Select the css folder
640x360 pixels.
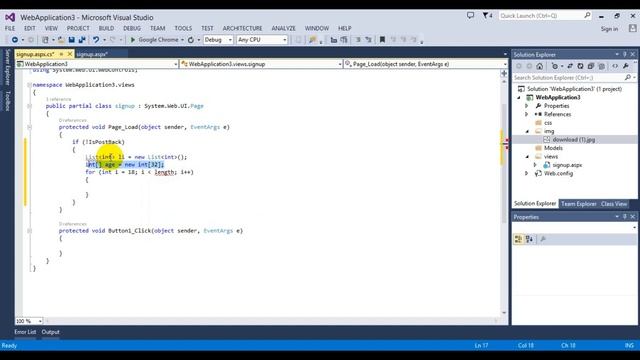(x=548, y=123)
